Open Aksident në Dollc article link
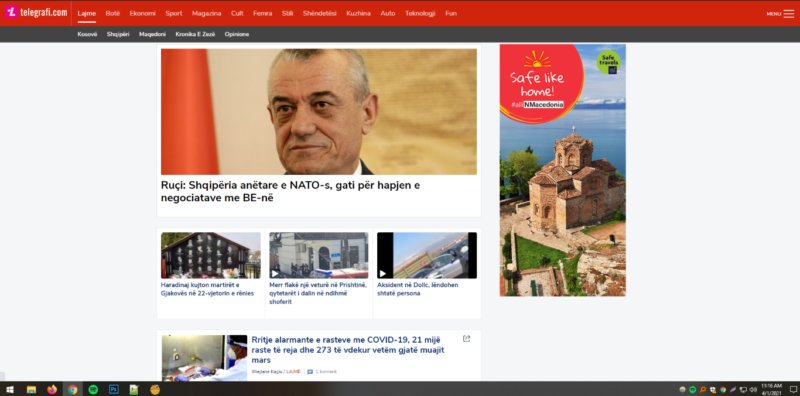The image size is (800, 396). [418, 289]
